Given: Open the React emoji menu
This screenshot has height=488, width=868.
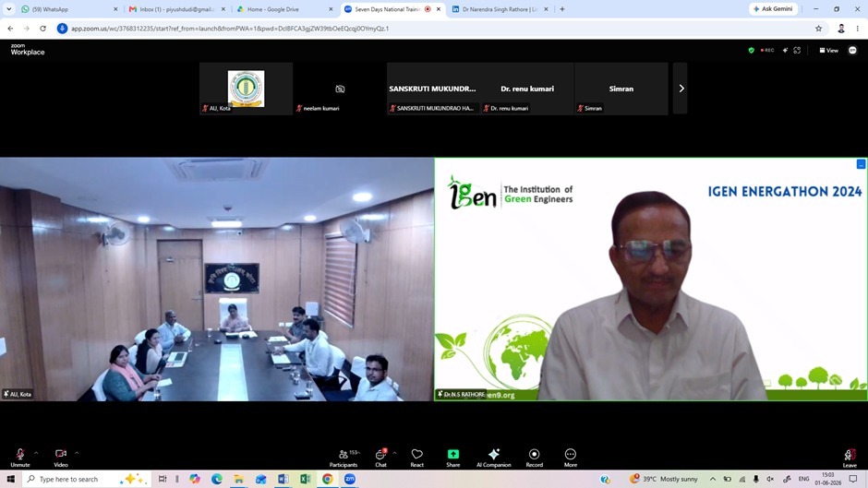Looking at the screenshot, I should click(416, 457).
